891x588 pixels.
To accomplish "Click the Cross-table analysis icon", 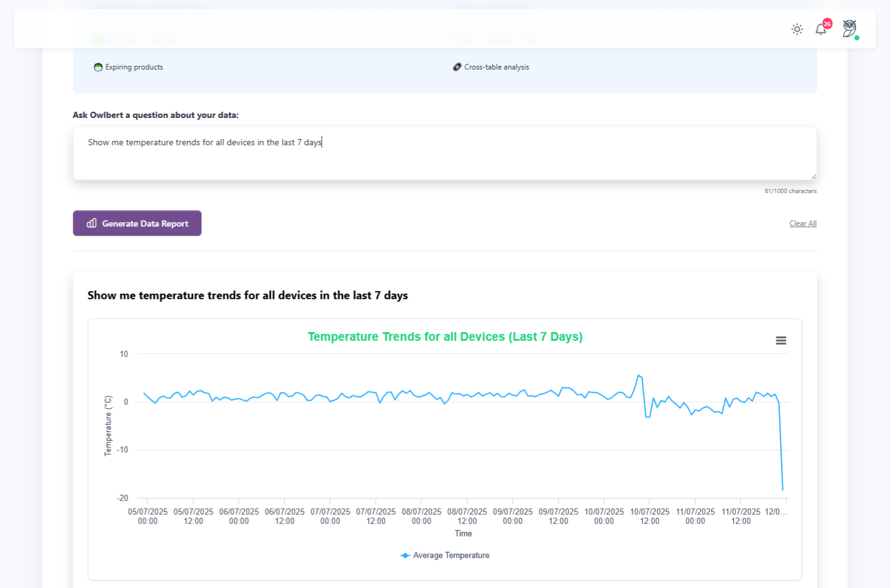I will click(457, 67).
